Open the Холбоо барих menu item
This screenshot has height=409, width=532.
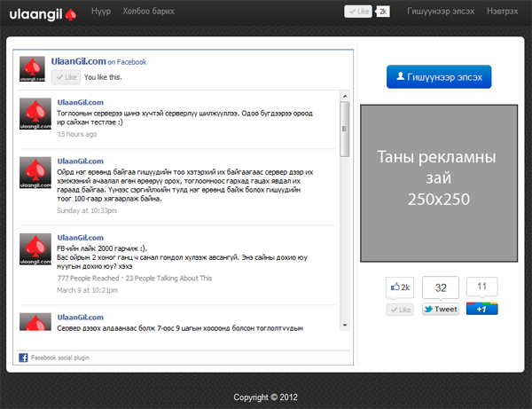point(149,12)
